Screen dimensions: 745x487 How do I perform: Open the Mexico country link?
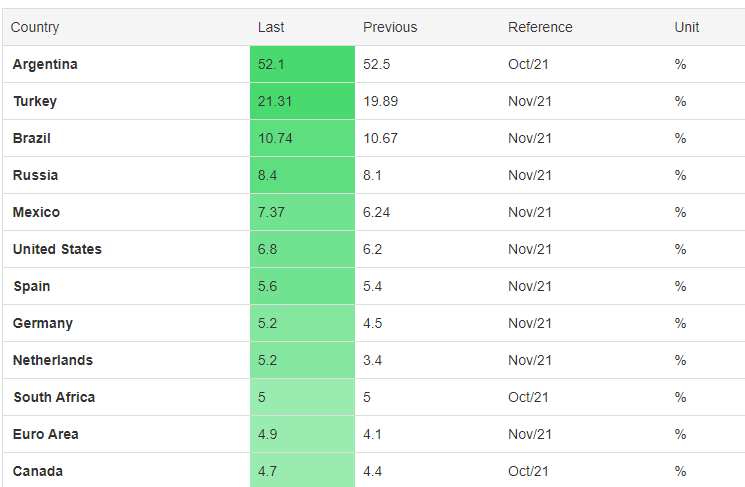[x=36, y=212]
